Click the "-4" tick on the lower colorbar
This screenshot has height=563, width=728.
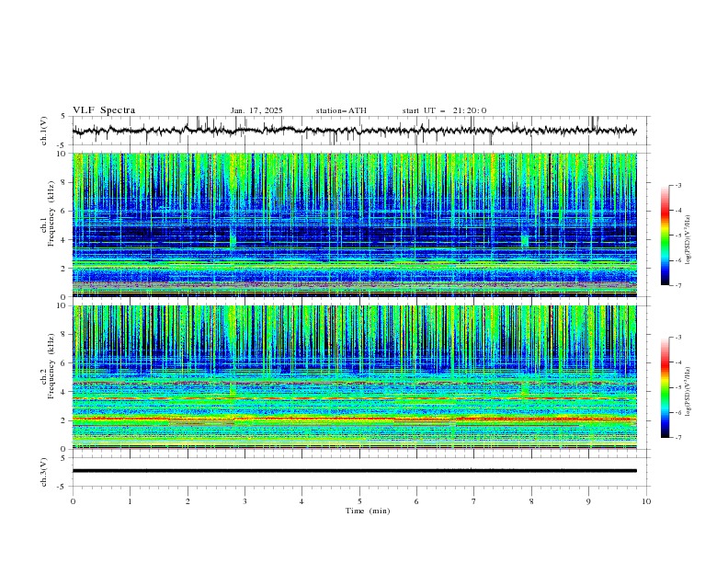(677, 362)
